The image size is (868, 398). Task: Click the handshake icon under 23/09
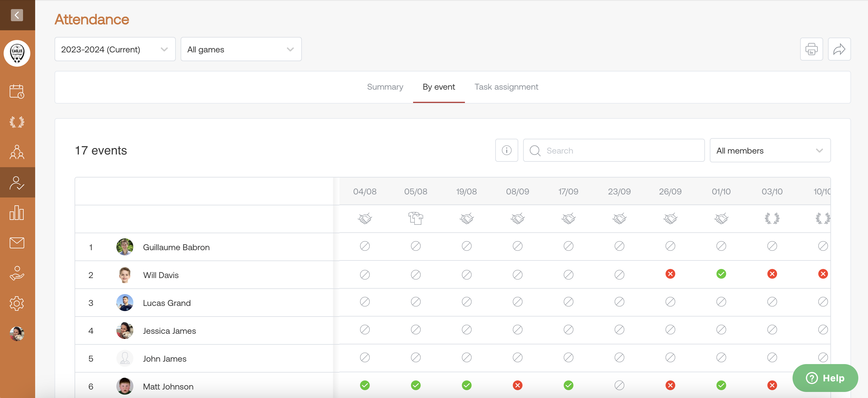click(619, 218)
